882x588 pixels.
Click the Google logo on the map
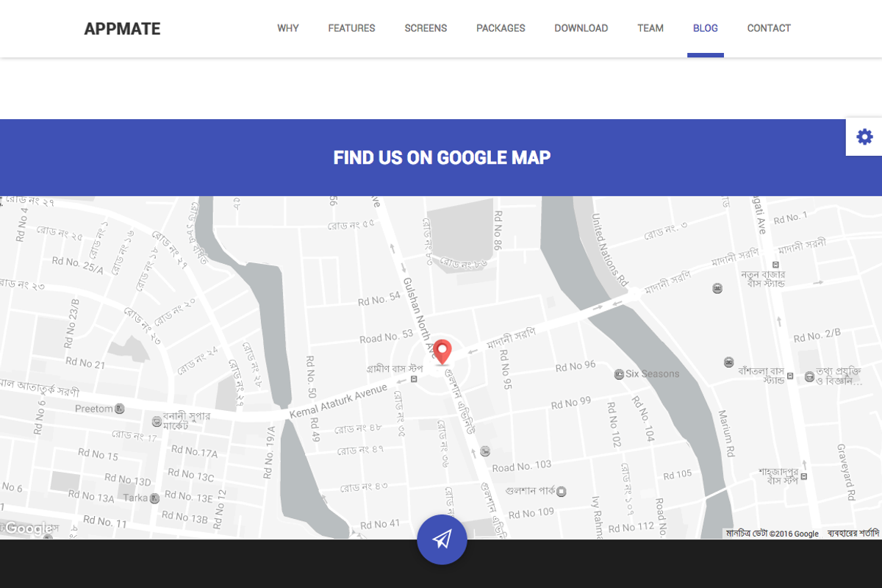point(27,528)
